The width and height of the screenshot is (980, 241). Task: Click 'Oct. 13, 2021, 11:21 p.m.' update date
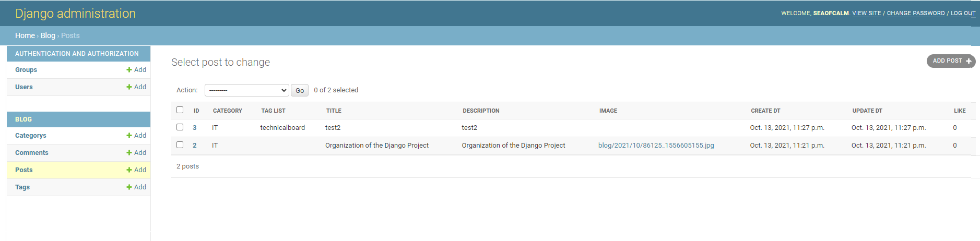[889, 146]
